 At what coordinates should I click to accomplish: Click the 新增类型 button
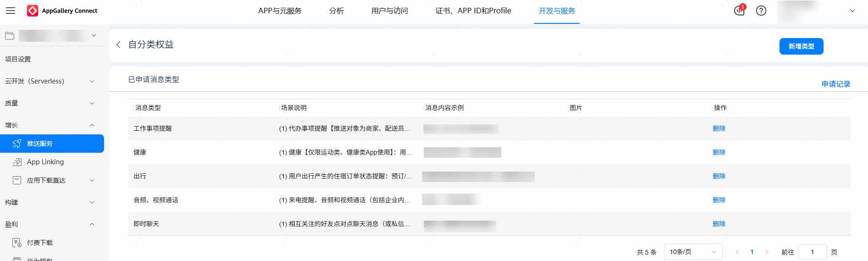[801, 46]
